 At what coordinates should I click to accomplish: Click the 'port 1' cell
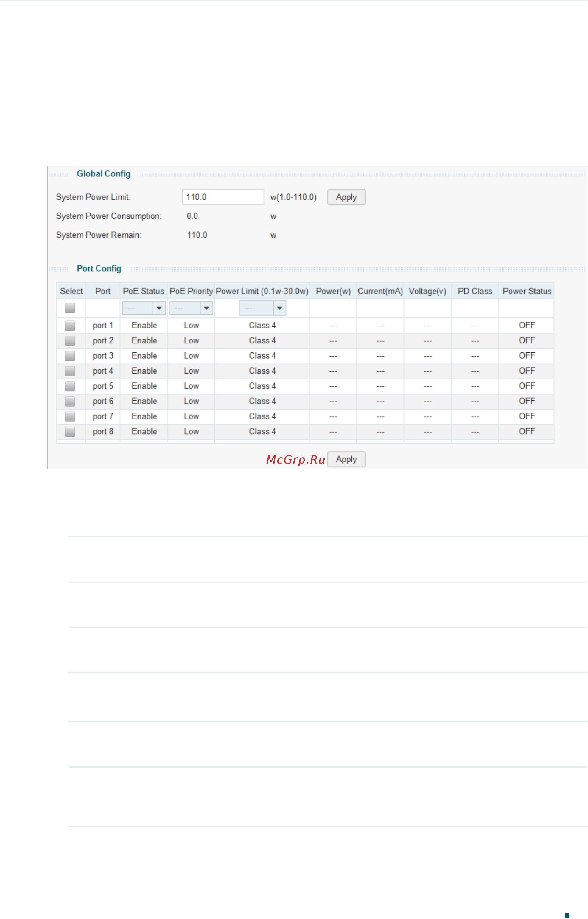click(x=103, y=326)
